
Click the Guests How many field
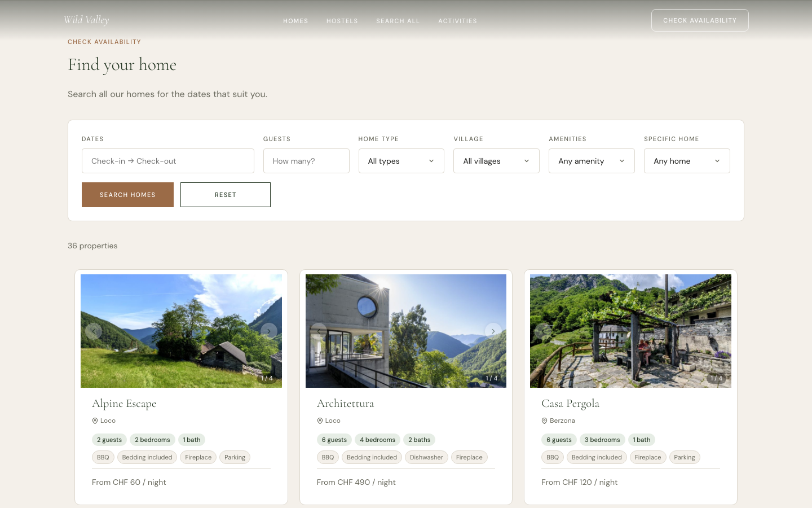pos(306,161)
